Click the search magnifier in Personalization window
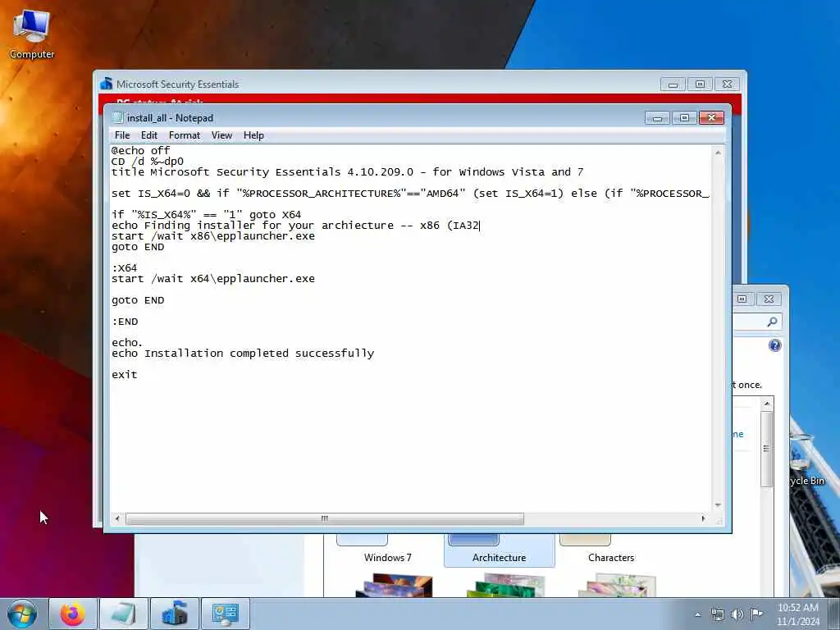 pos(772,322)
